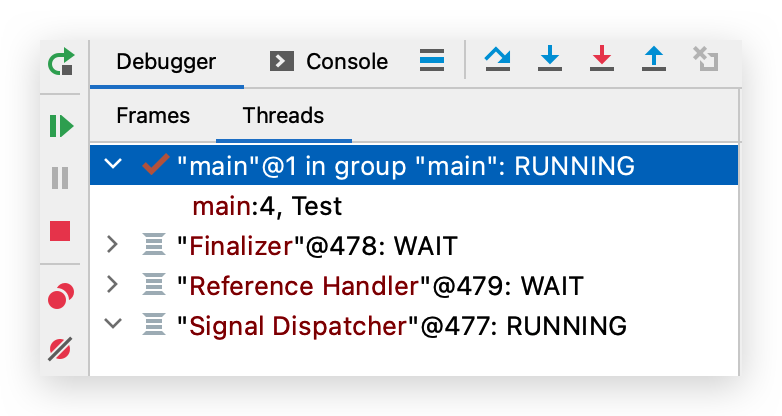Click the Step Out icon
The image size is (782, 416).
653,61
